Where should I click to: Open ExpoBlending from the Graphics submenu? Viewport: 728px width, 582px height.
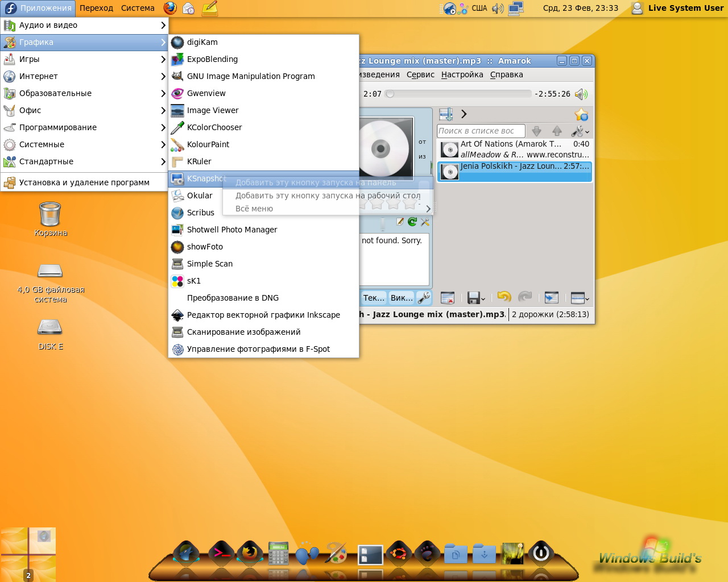tap(264, 59)
